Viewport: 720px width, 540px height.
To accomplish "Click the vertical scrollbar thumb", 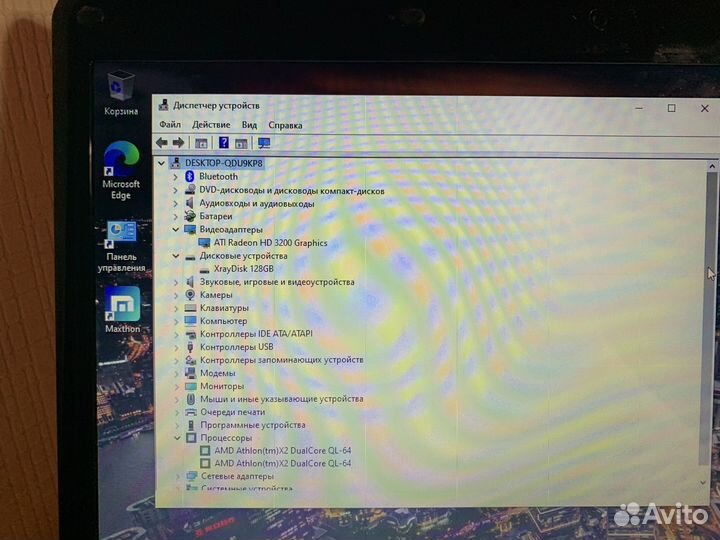I will 709,317.
